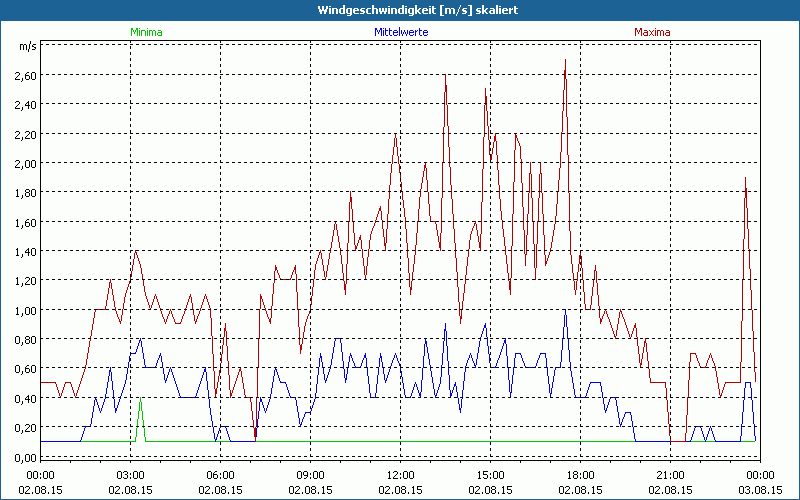The image size is (800, 500).
Task: Select the 18:00 time axis label
Action: 581,474
